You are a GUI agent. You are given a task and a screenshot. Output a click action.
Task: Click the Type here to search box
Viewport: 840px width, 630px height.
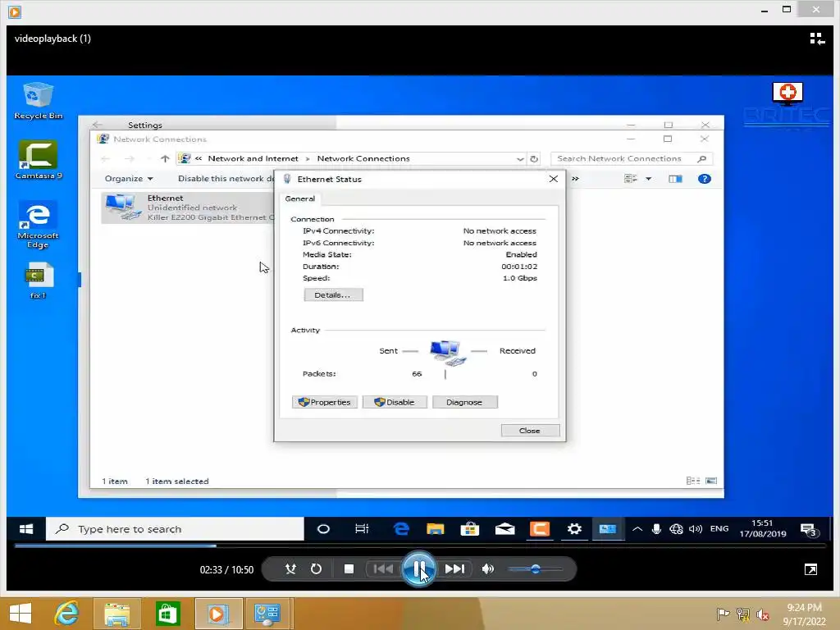pos(175,529)
